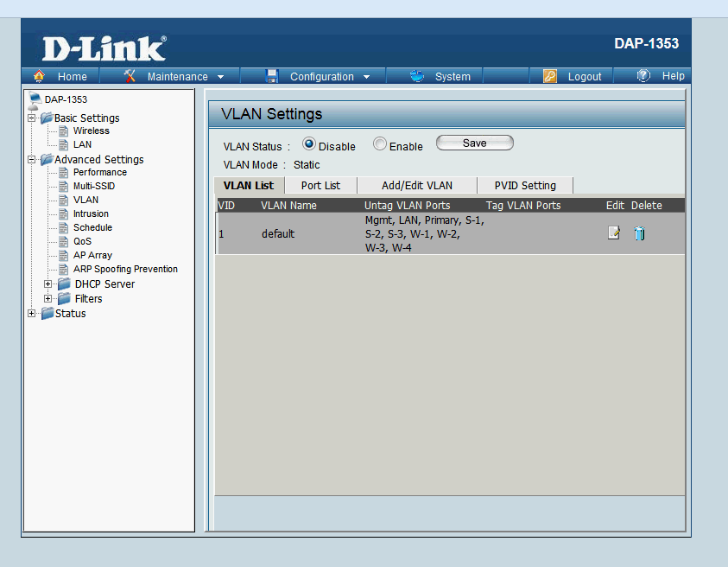The image size is (728, 567).
Task: Switch to the Port List tab
Action: click(x=320, y=186)
